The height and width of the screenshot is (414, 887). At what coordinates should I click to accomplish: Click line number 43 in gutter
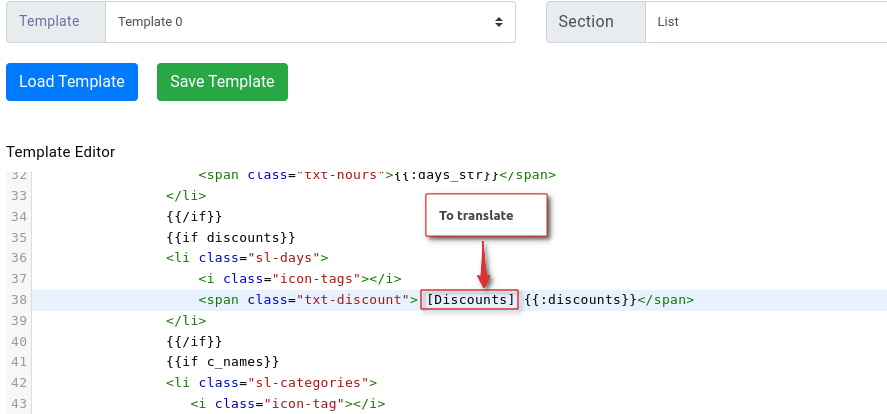click(19, 404)
